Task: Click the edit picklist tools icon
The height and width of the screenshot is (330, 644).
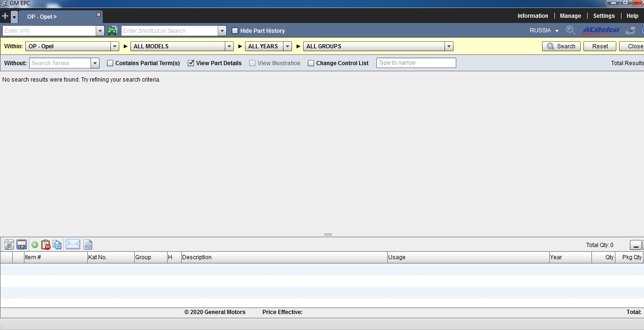Action: [x=9, y=245]
